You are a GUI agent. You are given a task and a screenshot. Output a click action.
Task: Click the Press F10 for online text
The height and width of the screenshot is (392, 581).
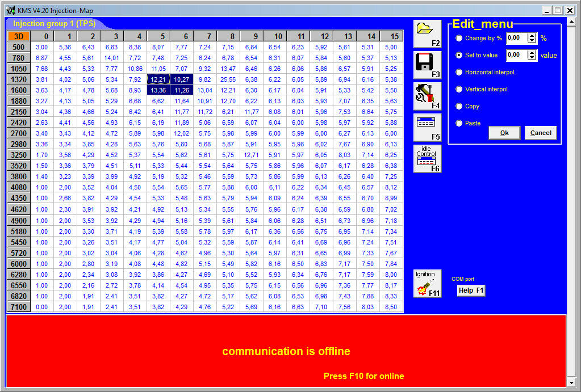tap(364, 376)
